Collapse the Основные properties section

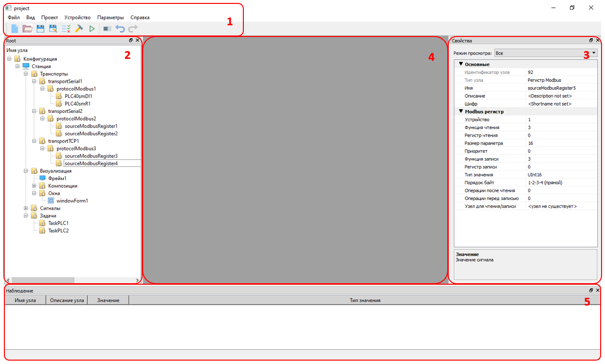pos(461,64)
